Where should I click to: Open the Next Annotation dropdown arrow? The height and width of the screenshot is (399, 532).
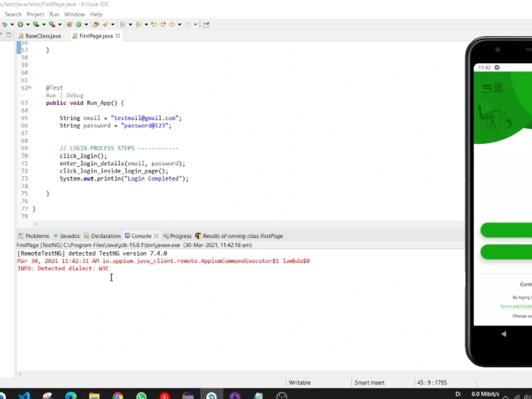(130, 24)
